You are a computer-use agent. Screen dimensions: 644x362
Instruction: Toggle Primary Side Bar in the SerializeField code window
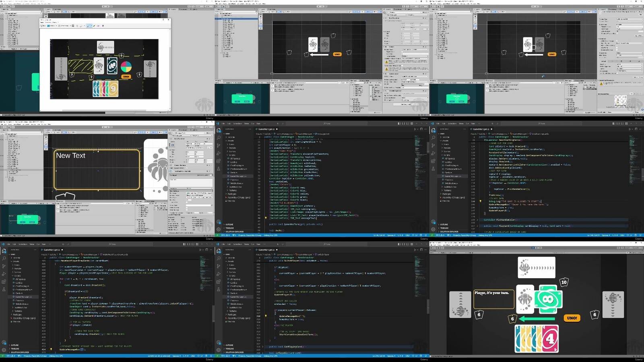coord(399,124)
